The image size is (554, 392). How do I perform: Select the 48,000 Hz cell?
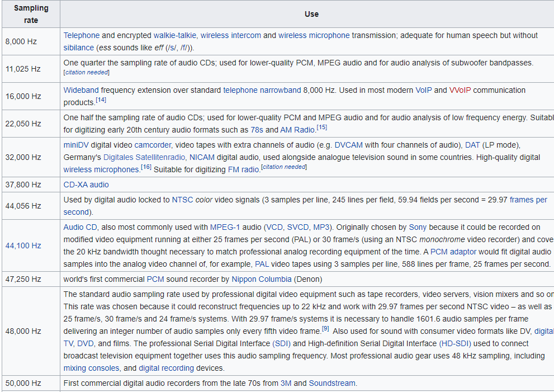point(31,331)
